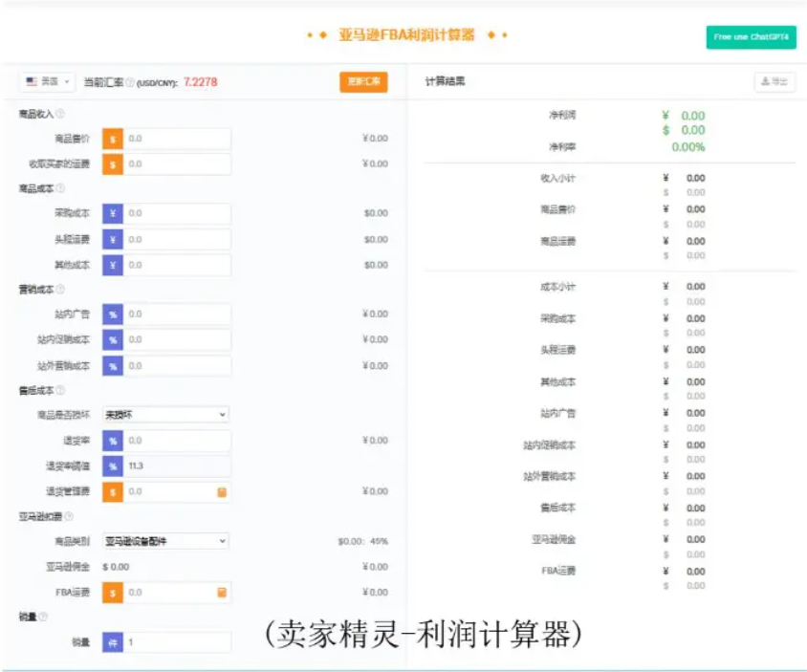Open calculator icon in FBA运费 field
The width and height of the screenshot is (807, 672).
click(x=222, y=593)
